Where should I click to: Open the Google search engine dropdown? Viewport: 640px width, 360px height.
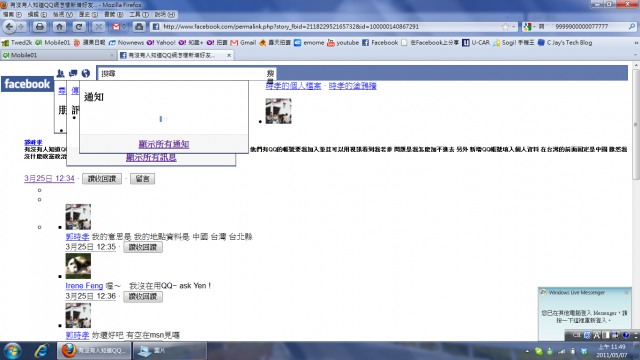click(x=529, y=27)
